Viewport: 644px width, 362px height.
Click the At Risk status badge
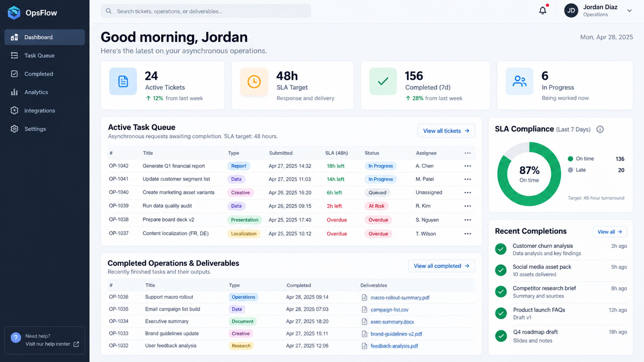coord(376,206)
